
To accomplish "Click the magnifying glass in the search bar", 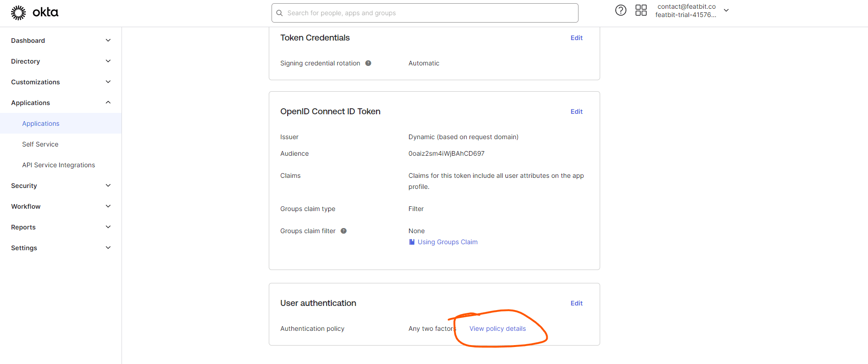I will (279, 13).
